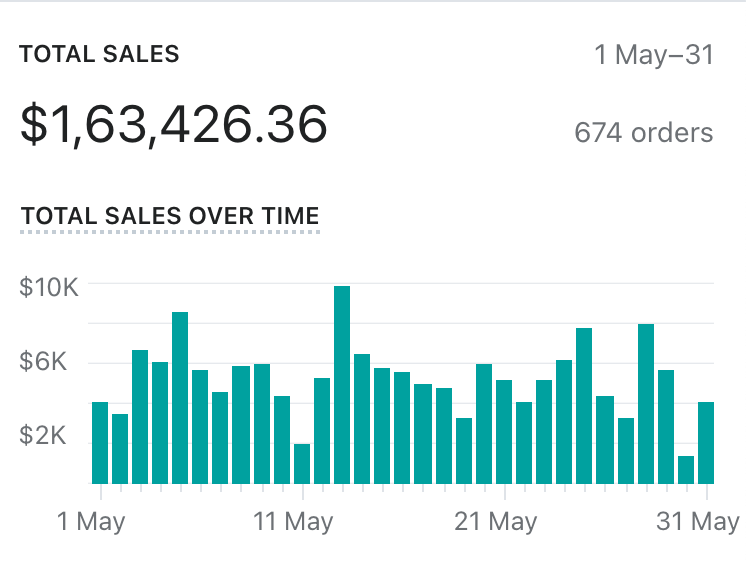The image size is (746, 562).
Task: Click the 31 May x-axis label
Action: (x=699, y=521)
